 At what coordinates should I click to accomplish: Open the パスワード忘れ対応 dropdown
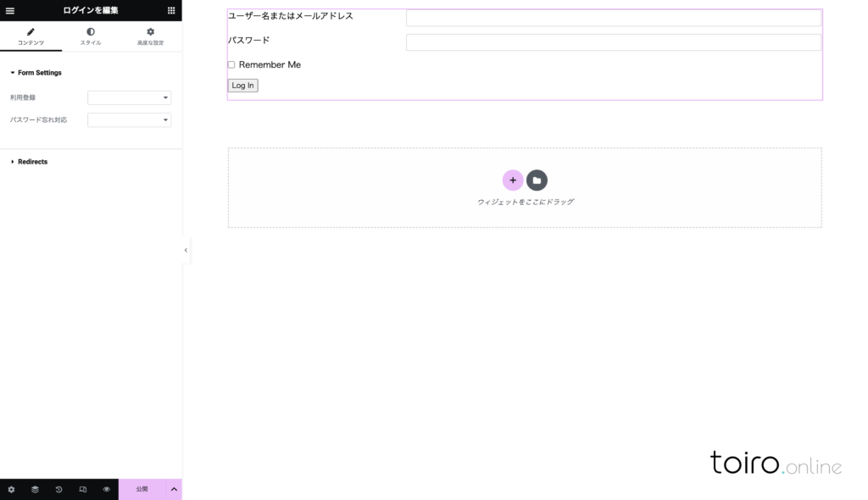pyautogui.click(x=129, y=120)
